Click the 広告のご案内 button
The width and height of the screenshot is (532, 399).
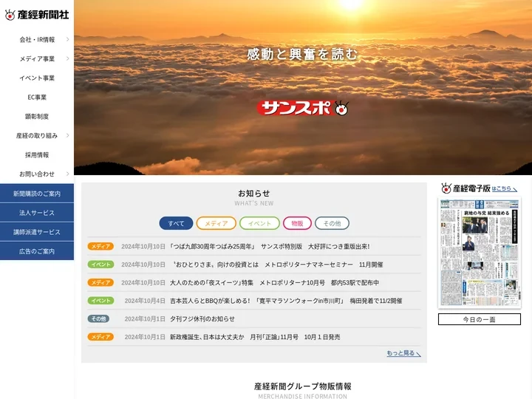tap(37, 251)
